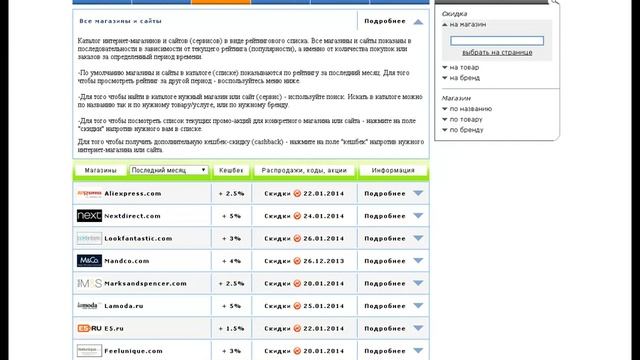Click the 'Подробнее' link in the top panel header

[x=385, y=21]
